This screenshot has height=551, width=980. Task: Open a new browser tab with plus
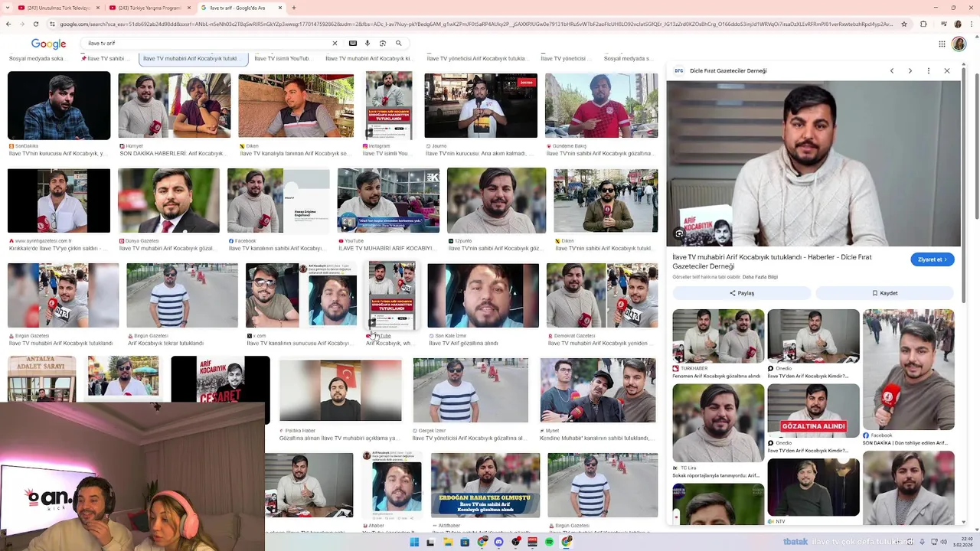pos(294,8)
